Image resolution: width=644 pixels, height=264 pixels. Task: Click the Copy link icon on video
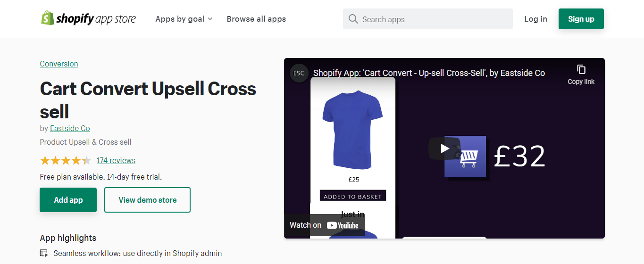(581, 70)
